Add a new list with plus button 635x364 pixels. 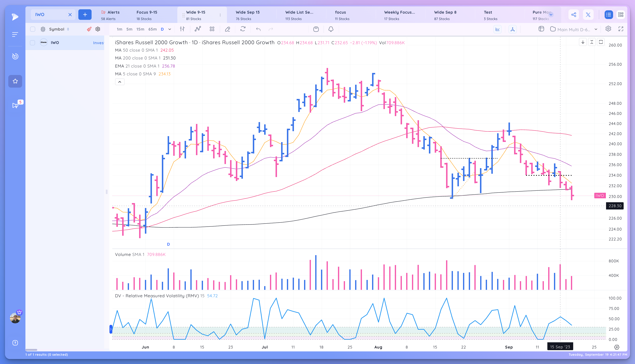pos(85,14)
